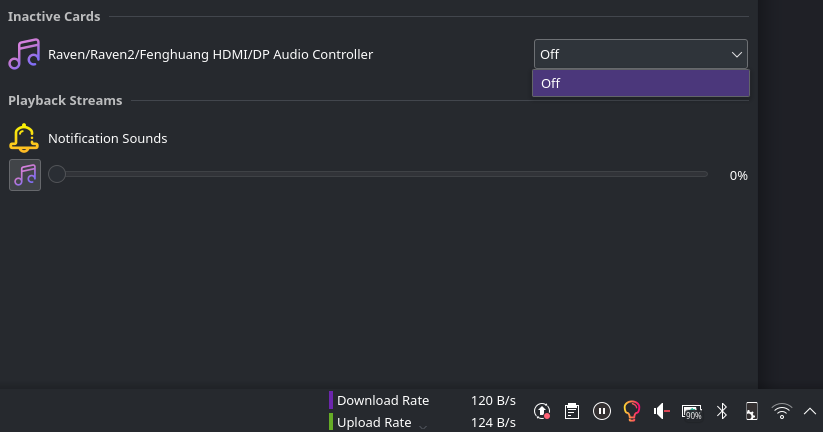Click the Notification Sounds bell icon

point(24,138)
